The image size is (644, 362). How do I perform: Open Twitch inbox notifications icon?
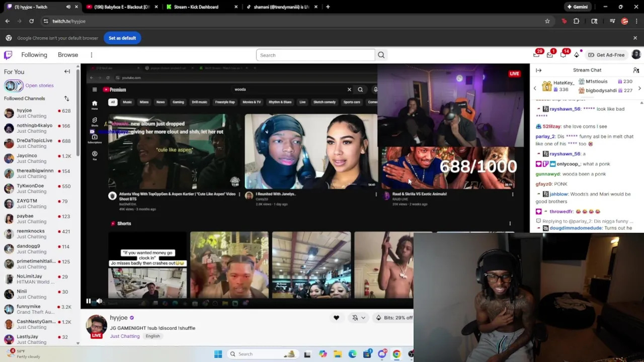pyautogui.click(x=550, y=55)
